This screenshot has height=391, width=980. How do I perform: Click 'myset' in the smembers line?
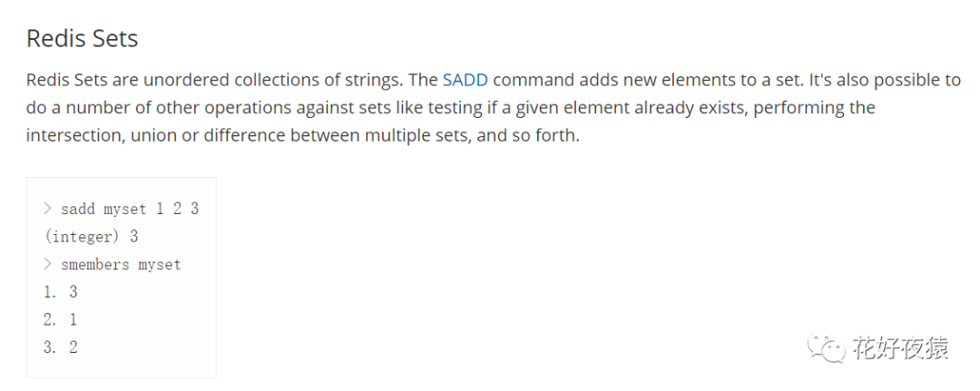160,265
